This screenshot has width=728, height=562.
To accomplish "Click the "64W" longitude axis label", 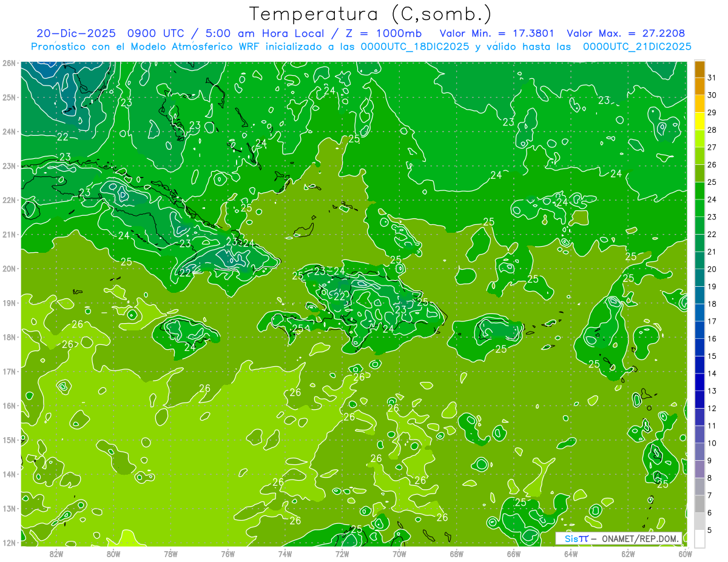I will [x=571, y=554].
